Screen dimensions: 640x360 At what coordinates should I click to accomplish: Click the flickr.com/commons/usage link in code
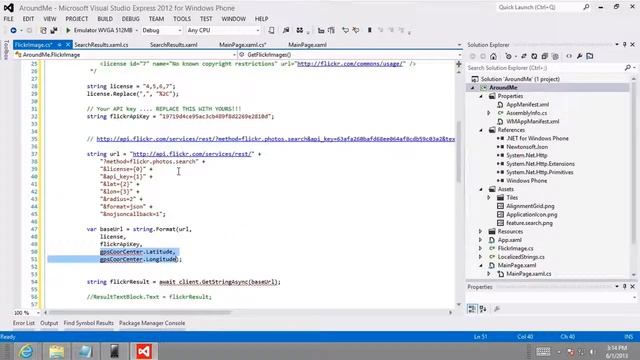[351, 64]
